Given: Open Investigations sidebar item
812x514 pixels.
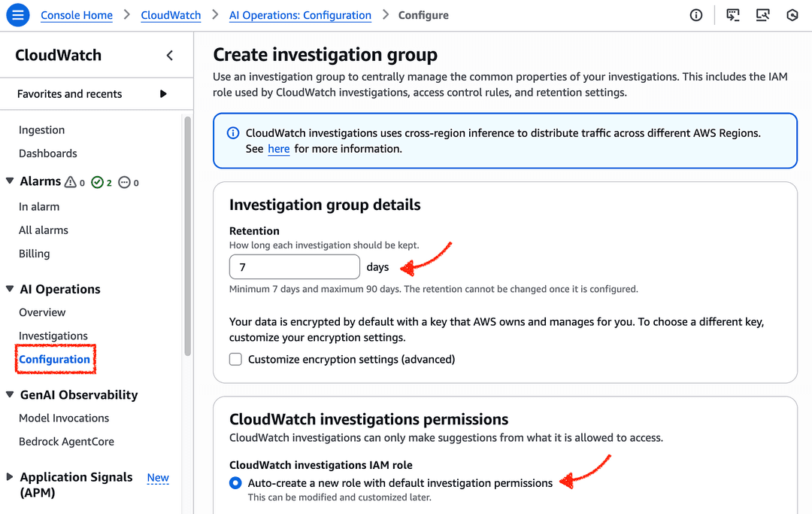Looking at the screenshot, I should coord(53,336).
